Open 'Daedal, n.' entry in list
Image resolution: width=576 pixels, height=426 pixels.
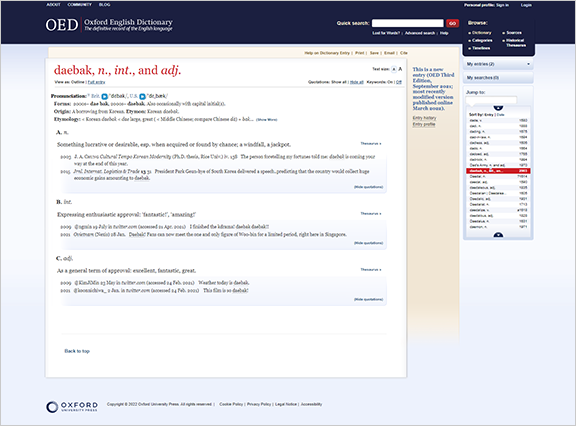click(498, 176)
